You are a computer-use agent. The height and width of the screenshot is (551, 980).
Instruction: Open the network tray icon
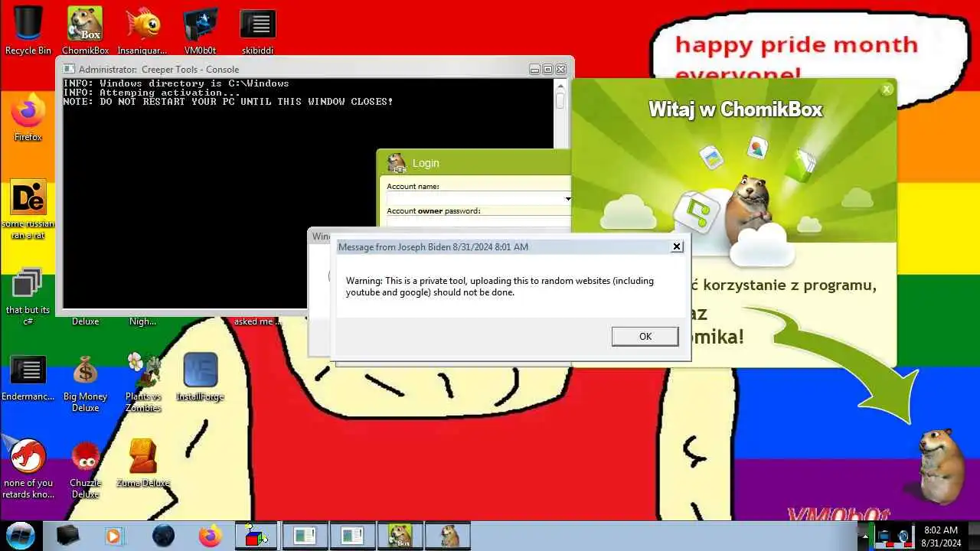(x=886, y=536)
